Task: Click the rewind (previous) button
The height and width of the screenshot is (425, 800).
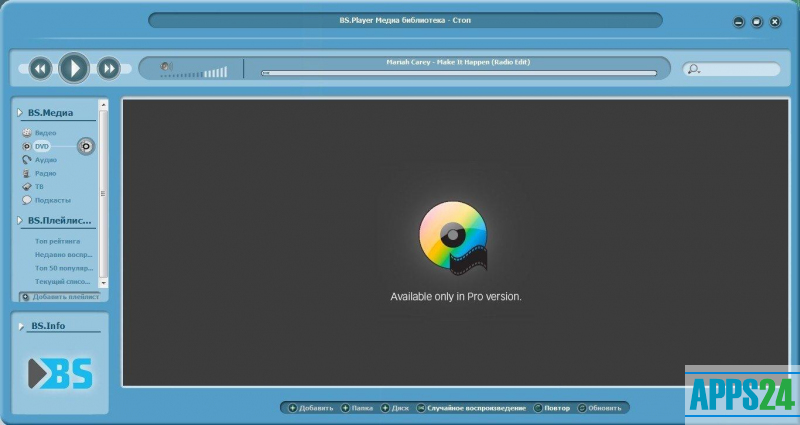Action: point(40,68)
